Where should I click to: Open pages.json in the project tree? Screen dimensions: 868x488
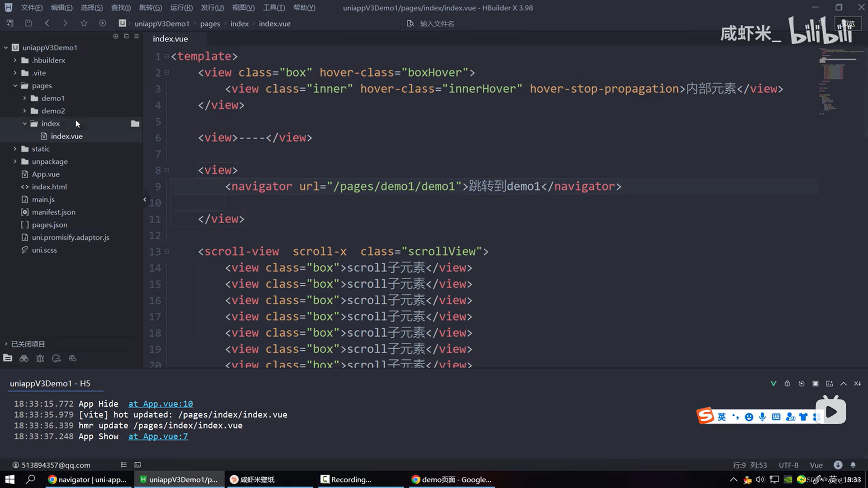point(49,225)
